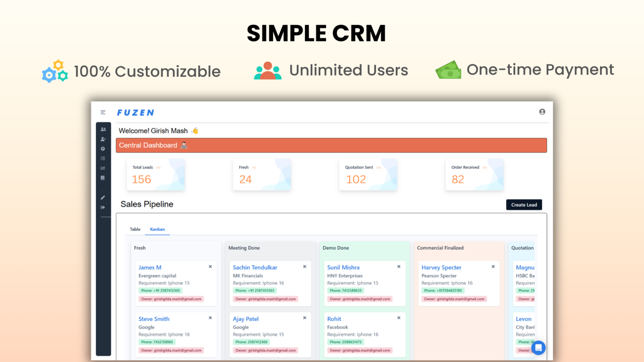Open the book sidebar icon
This screenshot has width=644, height=362.
coord(103,178)
